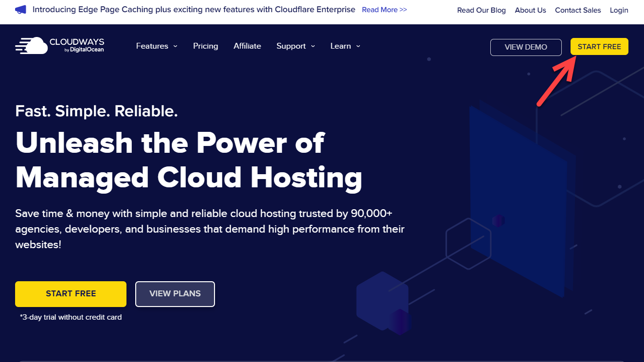Click the Read More announcement link
This screenshot has height=362, width=644.
coord(384,9)
